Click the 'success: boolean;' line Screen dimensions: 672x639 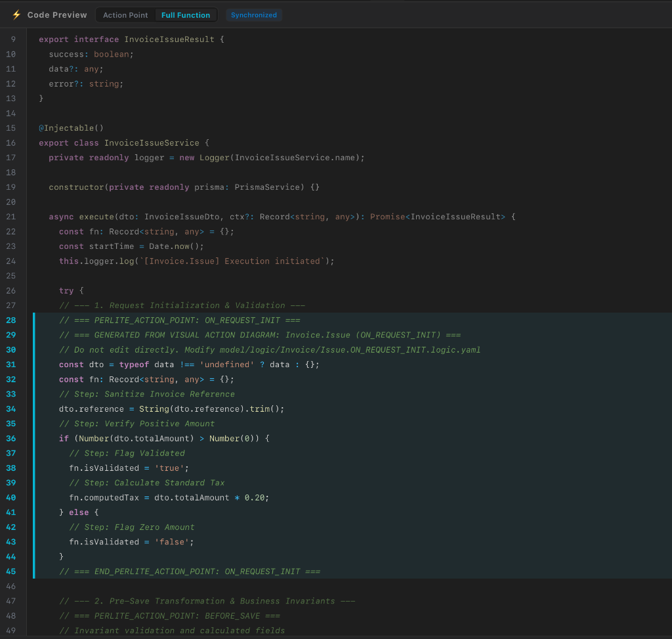click(91, 54)
